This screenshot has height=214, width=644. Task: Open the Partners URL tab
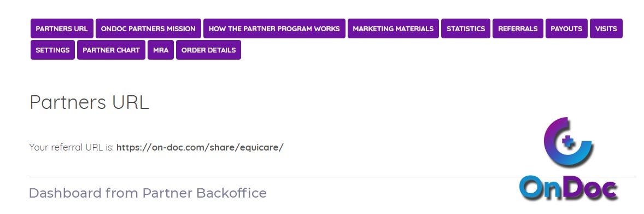[62, 28]
